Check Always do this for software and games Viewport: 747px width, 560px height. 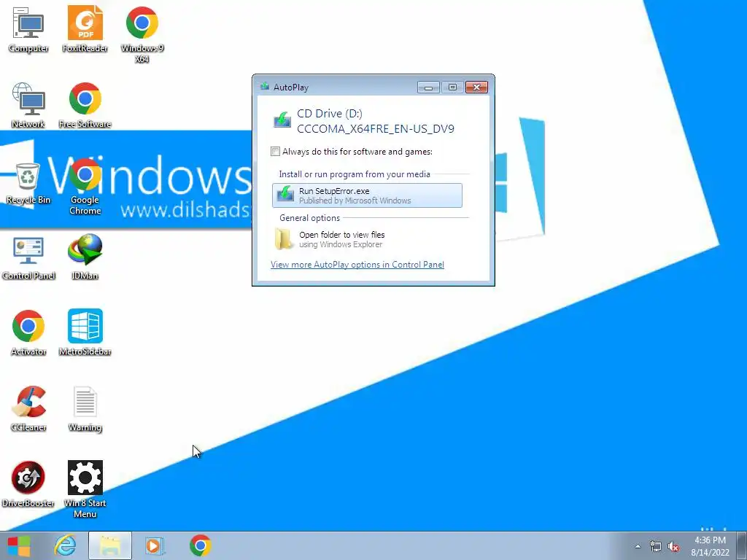(275, 152)
